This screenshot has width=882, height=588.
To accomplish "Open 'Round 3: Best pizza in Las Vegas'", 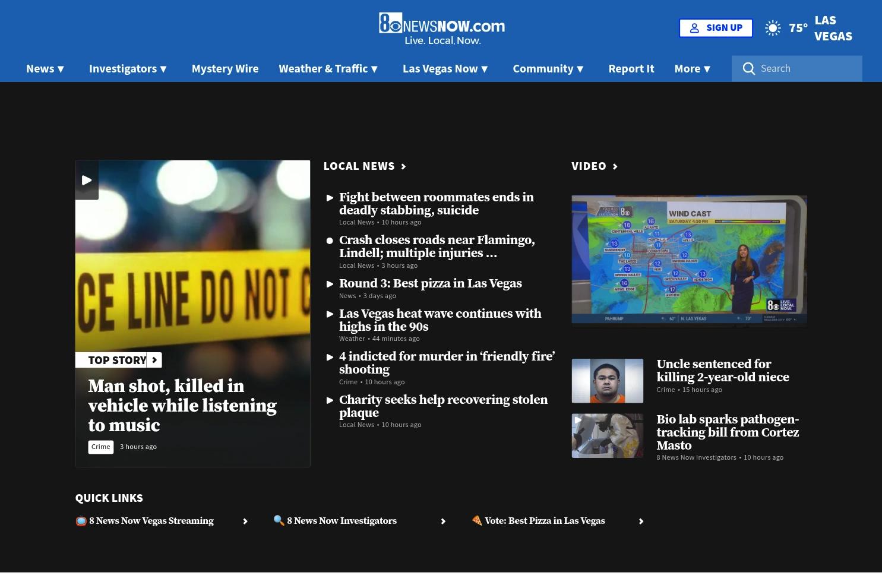I will pyautogui.click(x=431, y=284).
